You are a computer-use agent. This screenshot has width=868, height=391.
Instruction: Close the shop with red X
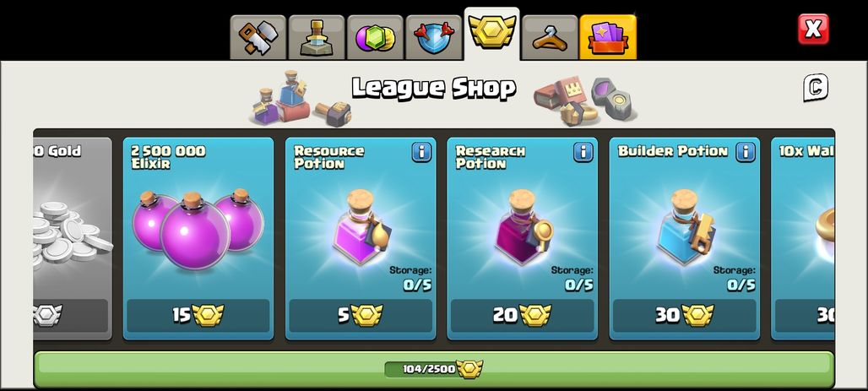point(813,30)
